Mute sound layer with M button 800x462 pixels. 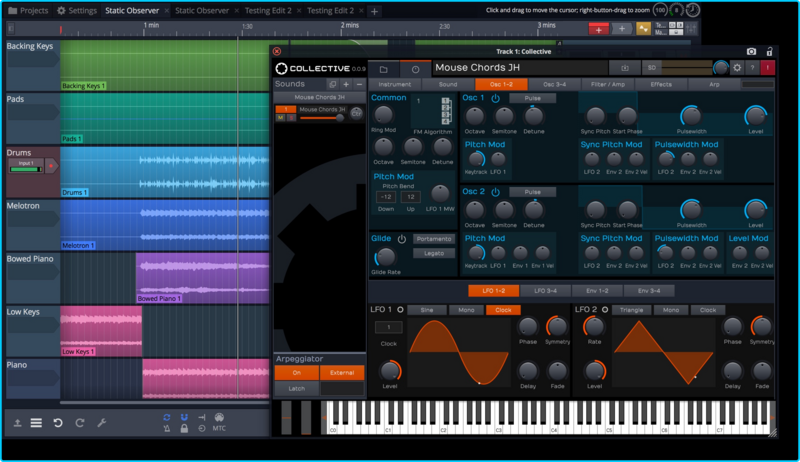pos(280,118)
